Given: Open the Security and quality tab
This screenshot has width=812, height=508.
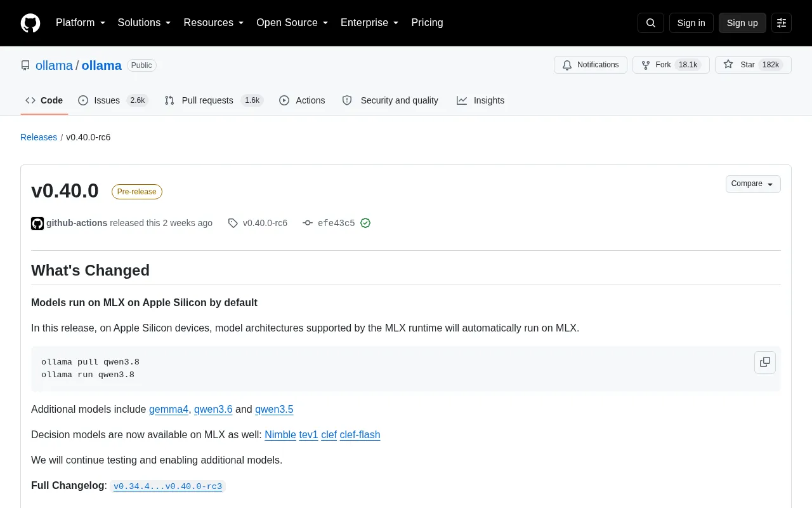Looking at the screenshot, I should click(x=390, y=100).
